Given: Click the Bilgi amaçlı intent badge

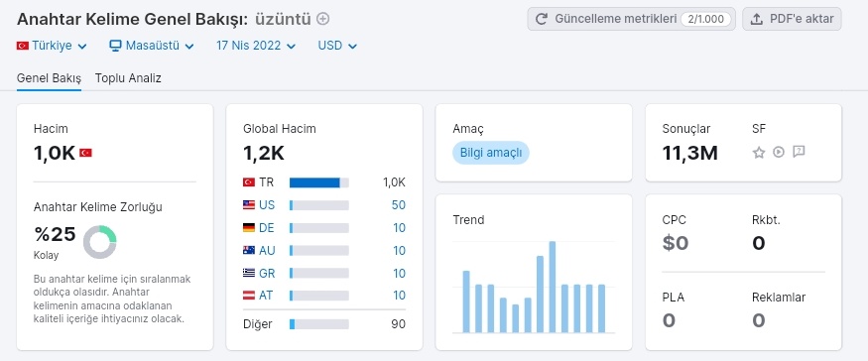Looking at the screenshot, I should tap(491, 153).
